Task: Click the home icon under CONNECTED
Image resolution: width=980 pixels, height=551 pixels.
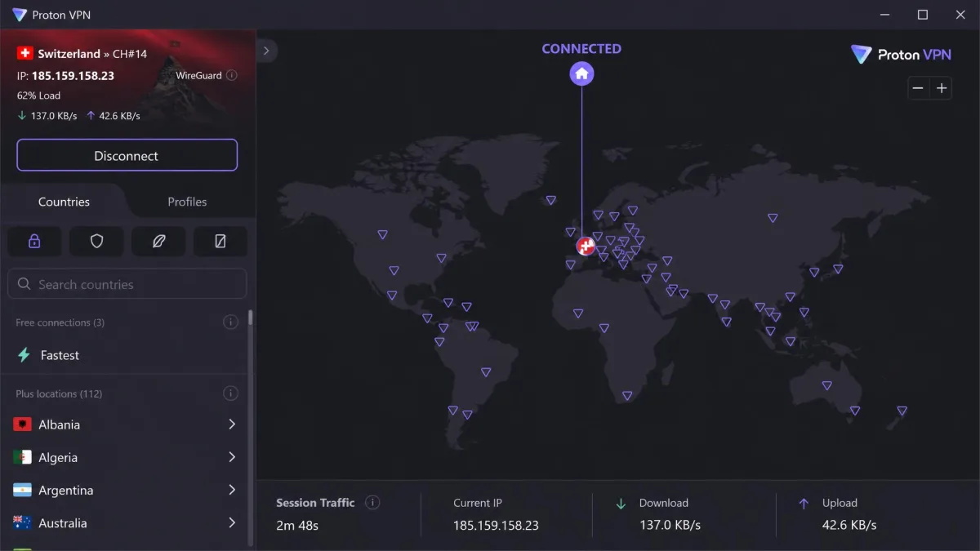Action: point(581,74)
